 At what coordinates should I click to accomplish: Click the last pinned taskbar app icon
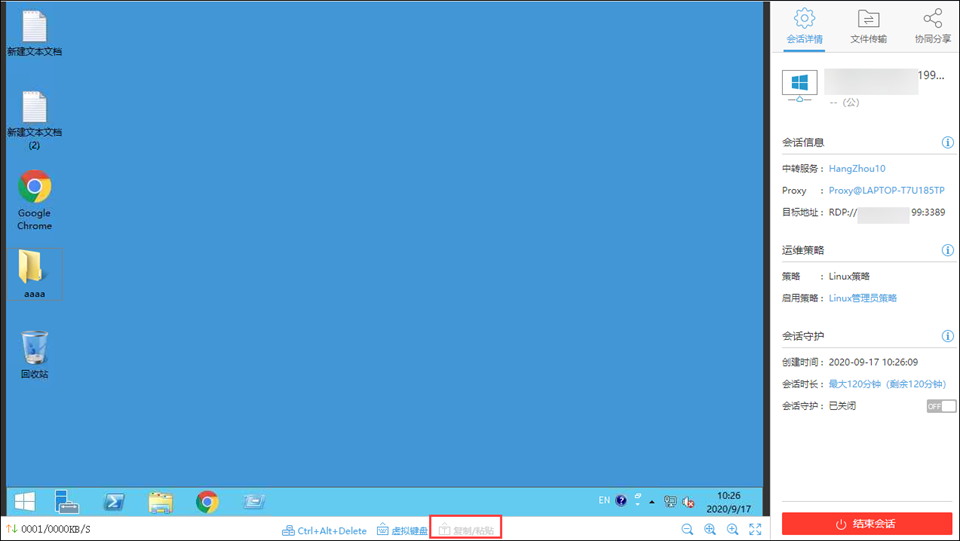coord(253,502)
